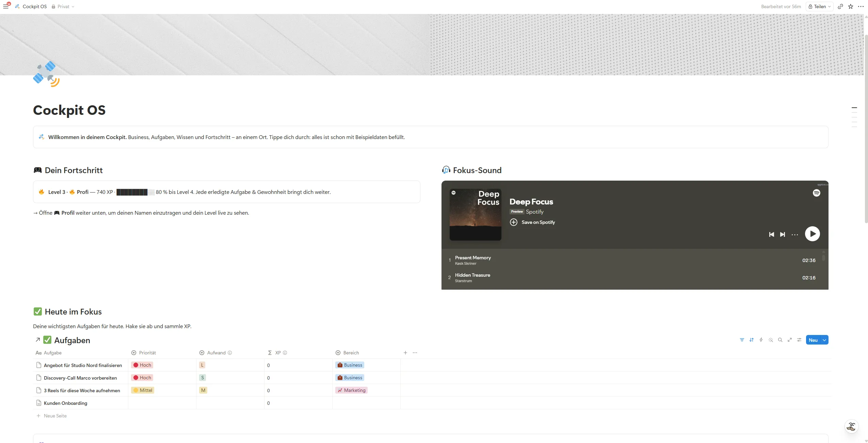The height and width of the screenshot is (443, 868).
Task: Copy the page link with link icon
Action: click(x=840, y=6)
